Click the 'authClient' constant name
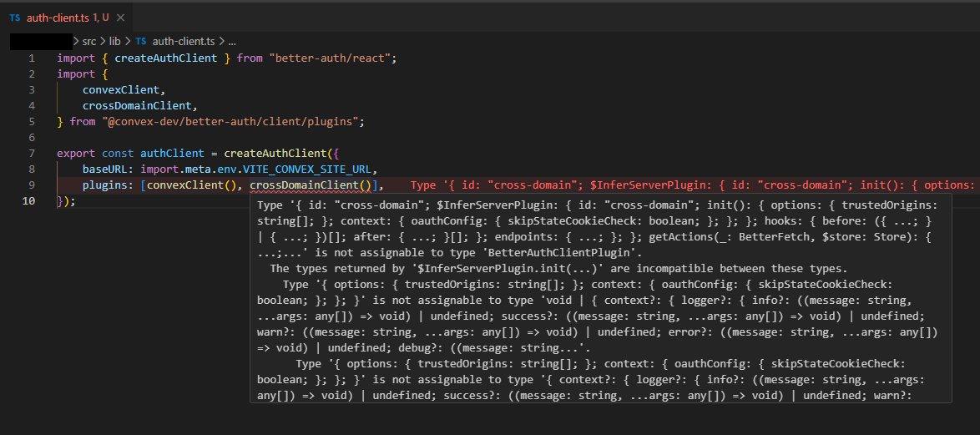Viewport: 980px width, 435px height. (172, 153)
